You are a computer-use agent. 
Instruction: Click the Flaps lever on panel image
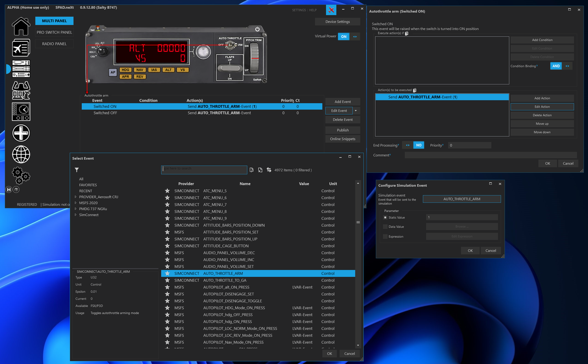click(229, 68)
